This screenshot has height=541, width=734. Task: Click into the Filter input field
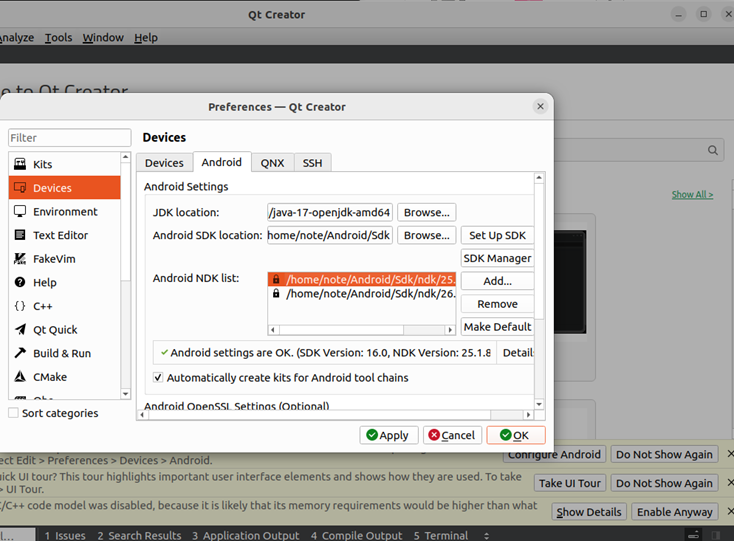coord(70,138)
